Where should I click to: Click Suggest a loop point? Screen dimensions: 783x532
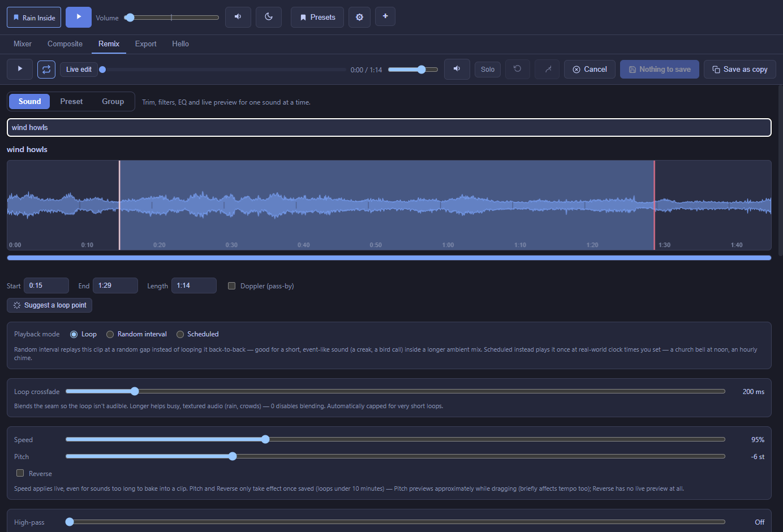(x=50, y=305)
